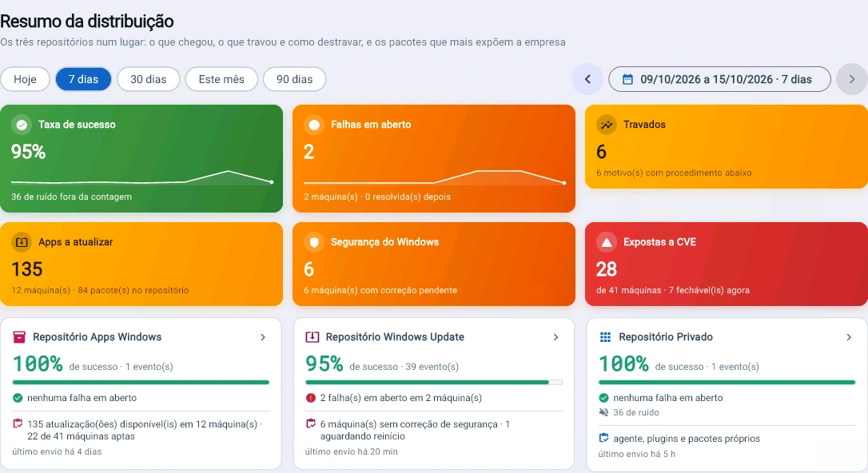Click package icon beside 6 máquina(s) sem correção
Viewport: 868px width, 473px height.
coord(311,423)
